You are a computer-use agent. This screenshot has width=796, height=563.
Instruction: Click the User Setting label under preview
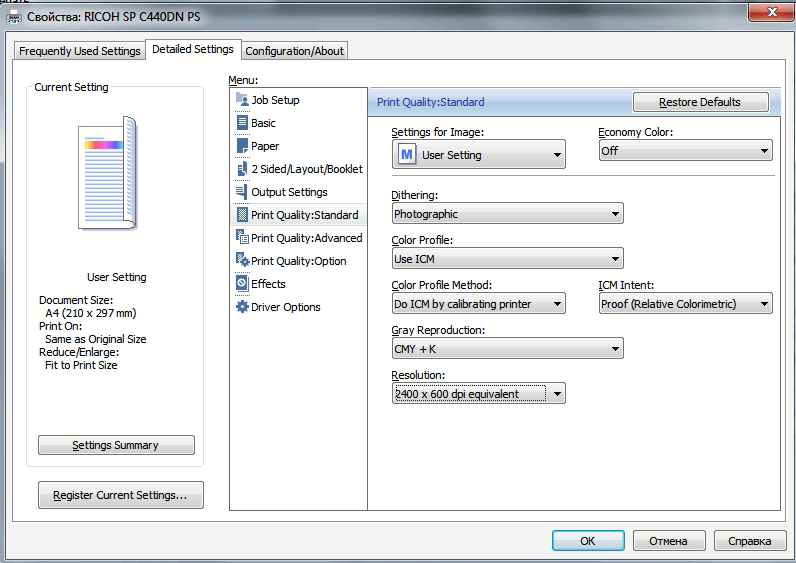tap(117, 277)
